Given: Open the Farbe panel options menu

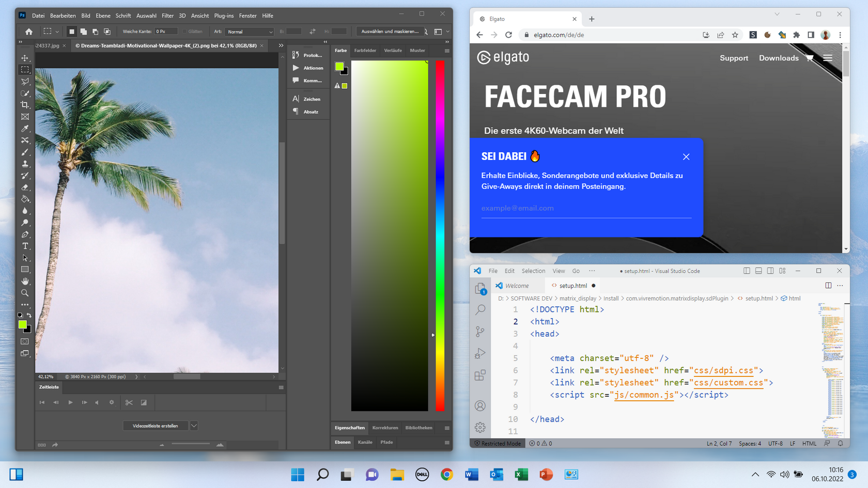Looking at the screenshot, I should point(447,51).
